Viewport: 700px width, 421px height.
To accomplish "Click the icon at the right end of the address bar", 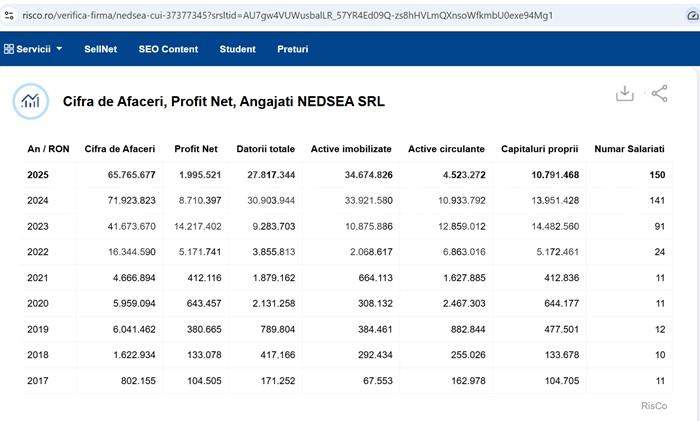I will click(692, 16).
